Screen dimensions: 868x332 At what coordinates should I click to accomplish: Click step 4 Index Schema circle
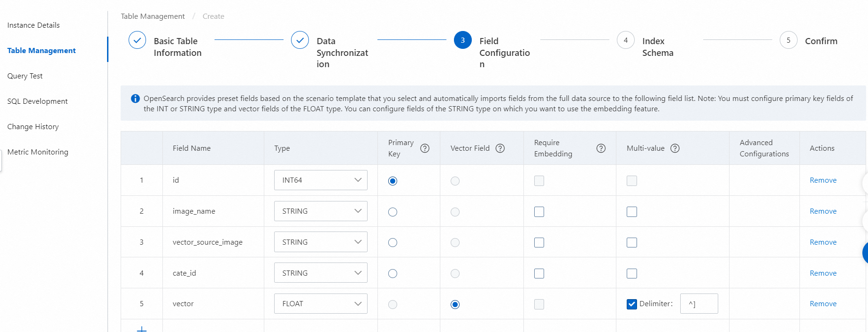click(626, 40)
